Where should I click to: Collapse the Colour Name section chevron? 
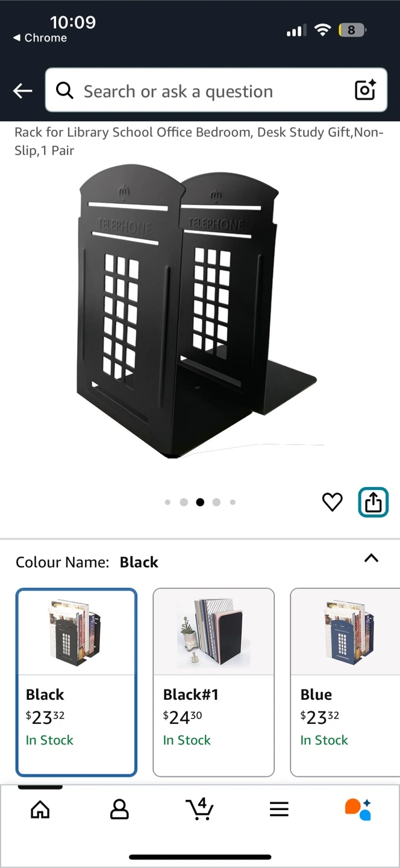click(372, 558)
